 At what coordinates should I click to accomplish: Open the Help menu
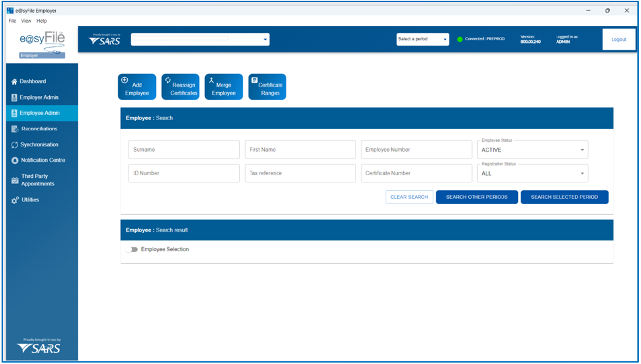(42, 21)
